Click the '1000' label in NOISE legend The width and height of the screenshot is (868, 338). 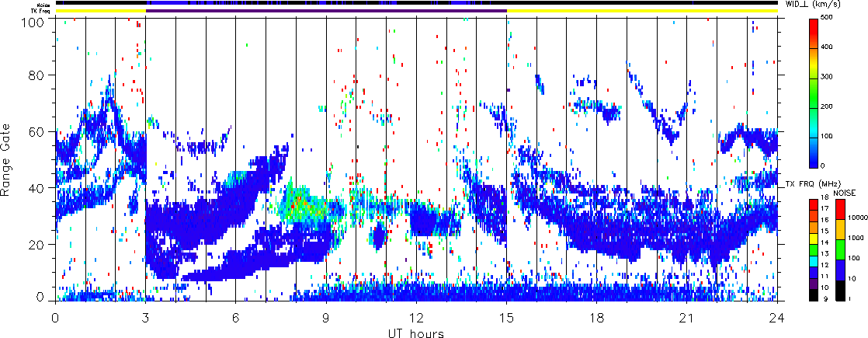point(855,239)
